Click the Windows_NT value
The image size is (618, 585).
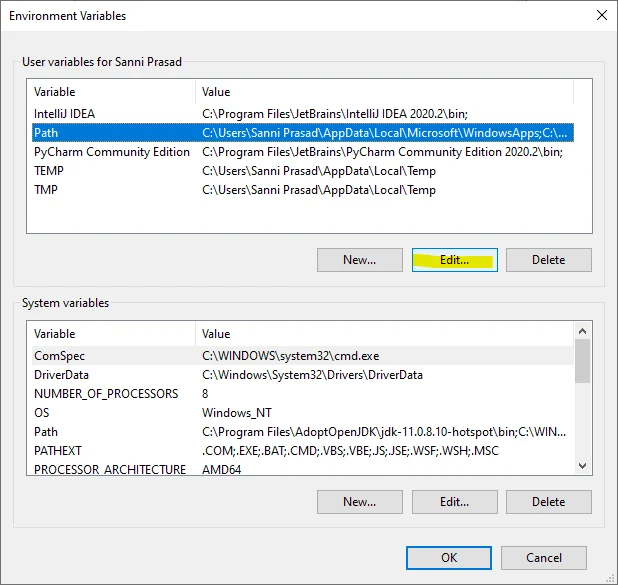pyautogui.click(x=236, y=413)
